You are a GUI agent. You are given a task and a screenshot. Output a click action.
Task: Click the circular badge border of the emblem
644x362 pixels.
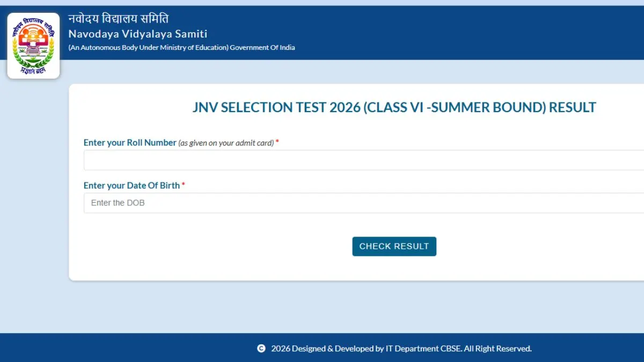[x=33, y=21]
